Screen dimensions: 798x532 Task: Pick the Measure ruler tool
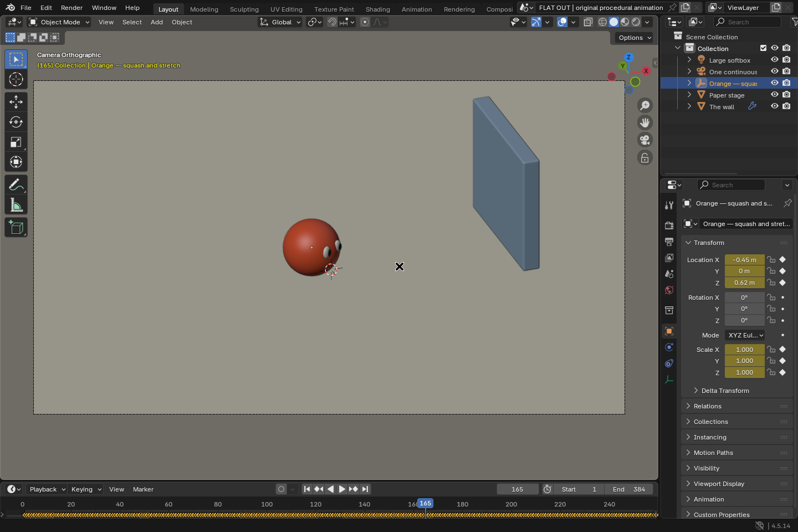pos(16,205)
